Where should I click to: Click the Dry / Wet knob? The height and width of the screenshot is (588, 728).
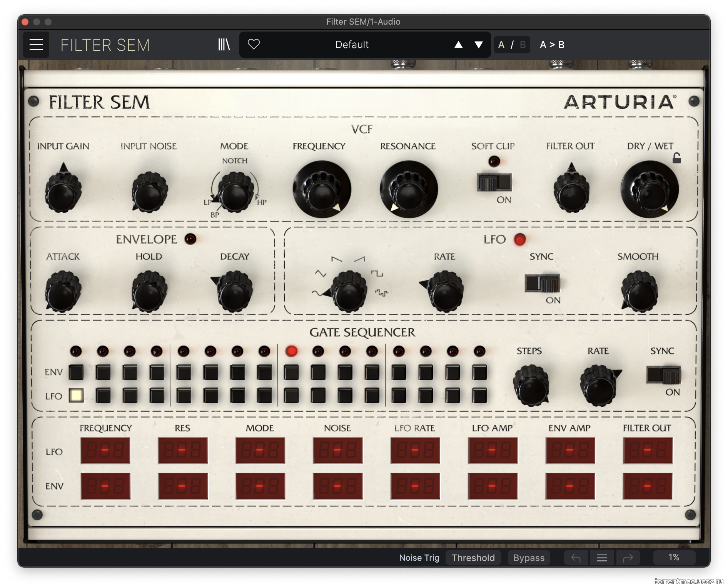pyautogui.click(x=650, y=189)
